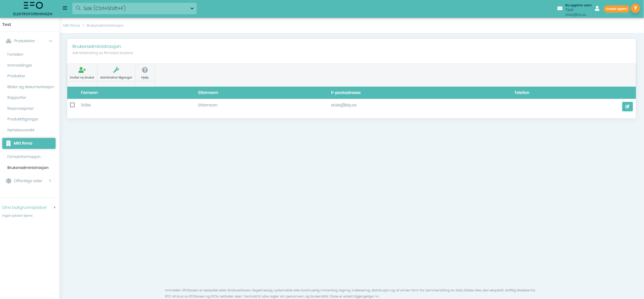Open the mail envelope icon

[x=560, y=8]
